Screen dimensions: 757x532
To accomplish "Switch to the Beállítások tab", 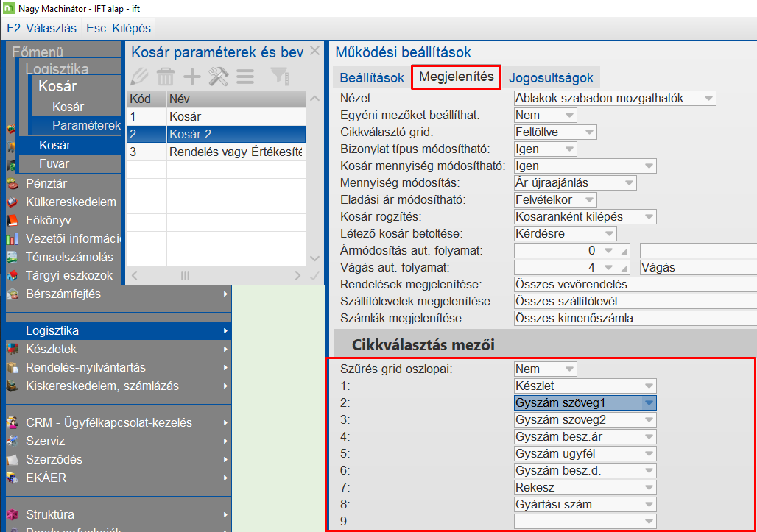I will click(x=372, y=78).
